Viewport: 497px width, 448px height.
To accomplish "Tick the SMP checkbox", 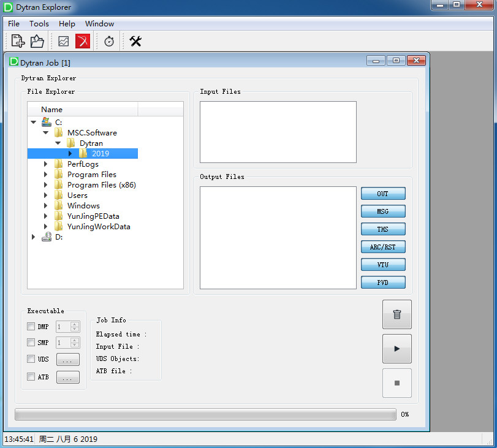I will point(31,343).
